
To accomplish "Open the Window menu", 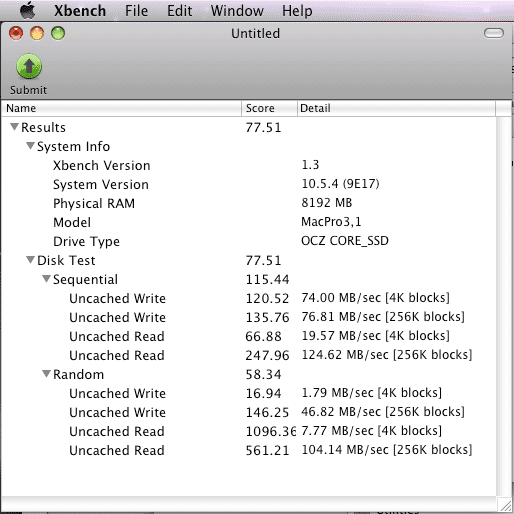I will pos(237,11).
